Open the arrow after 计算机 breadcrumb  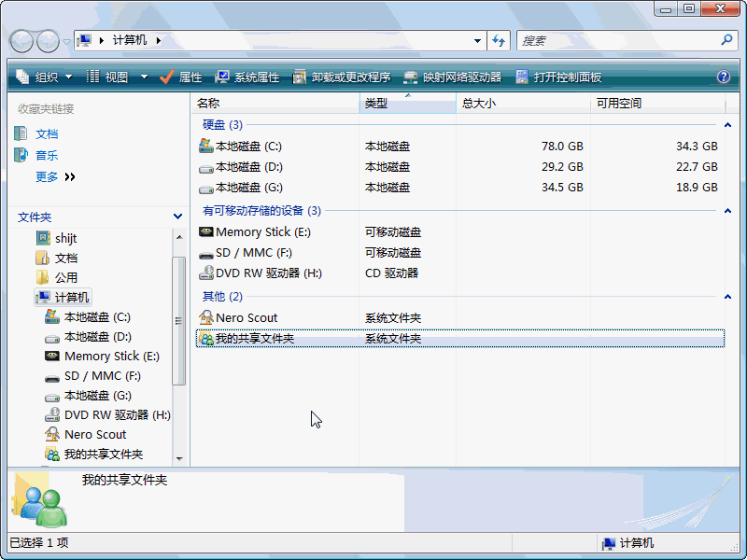coord(158,40)
